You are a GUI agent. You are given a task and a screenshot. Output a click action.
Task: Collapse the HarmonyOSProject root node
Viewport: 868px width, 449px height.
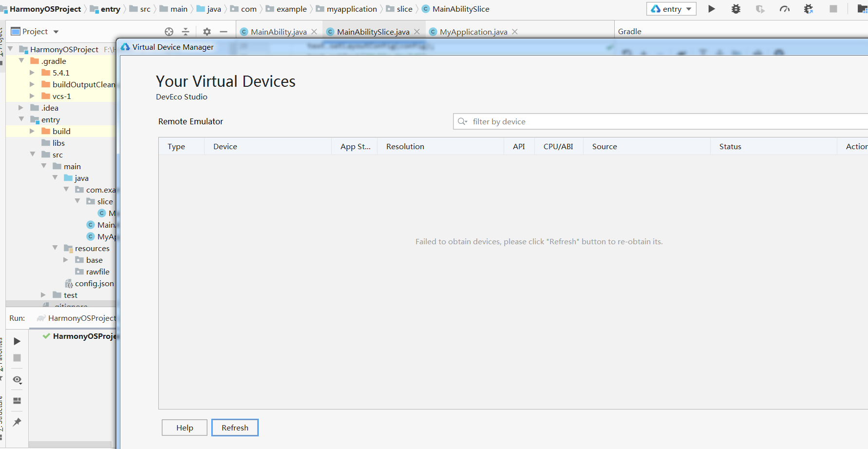coord(10,49)
